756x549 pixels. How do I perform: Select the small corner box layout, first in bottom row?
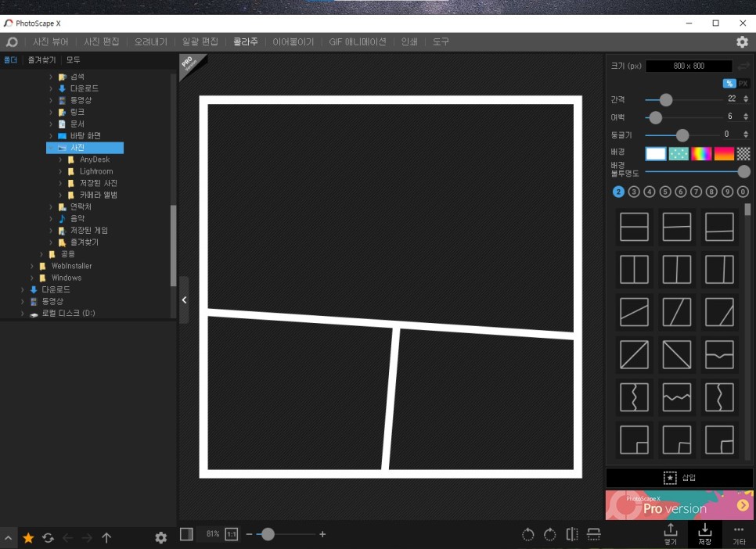click(634, 440)
